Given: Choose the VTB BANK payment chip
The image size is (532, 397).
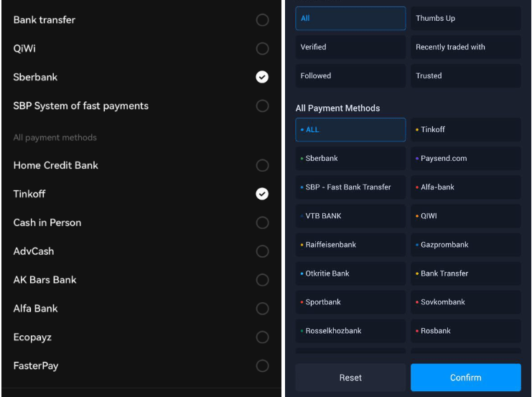Looking at the screenshot, I should point(350,216).
